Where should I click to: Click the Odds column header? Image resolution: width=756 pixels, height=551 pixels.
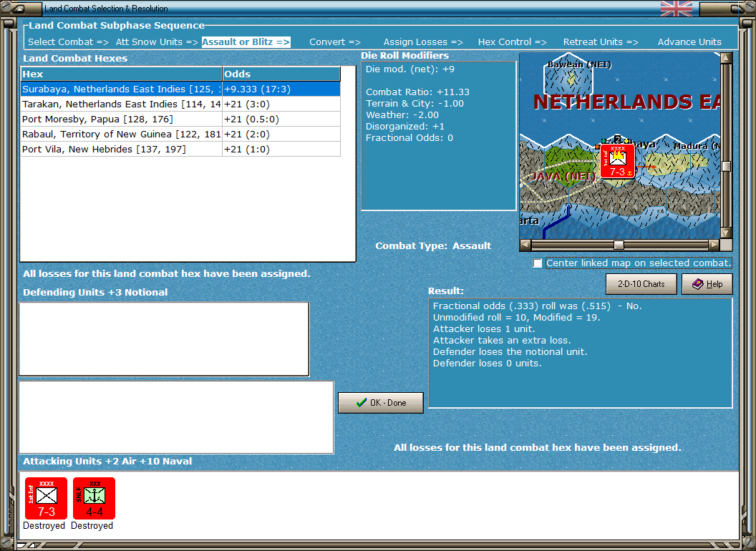(281, 74)
